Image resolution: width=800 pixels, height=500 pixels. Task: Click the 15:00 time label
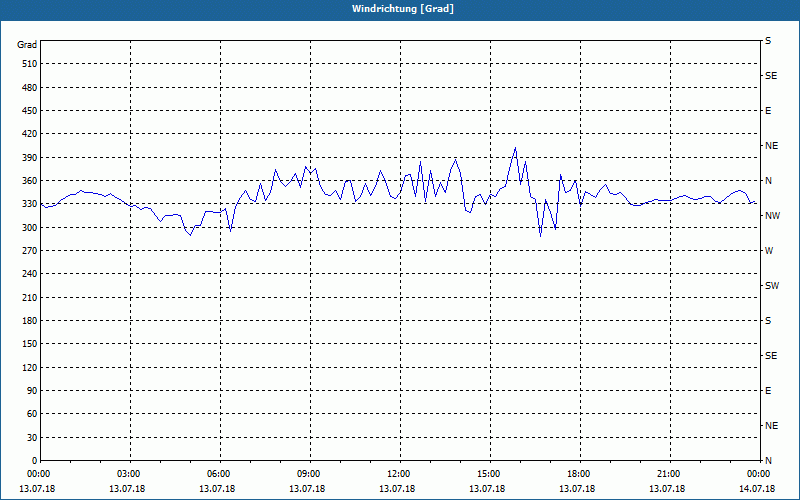click(488, 474)
